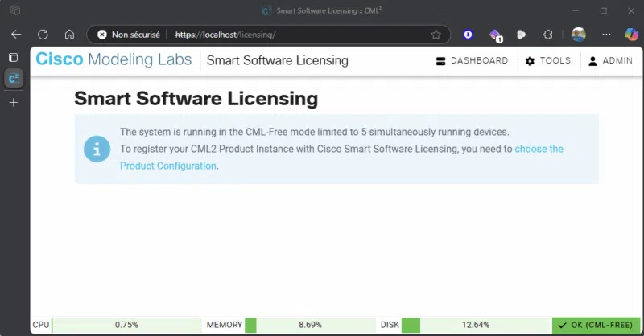Click the Disk usage bar
Viewport: 644px width, 336px height.
(476, 325)
